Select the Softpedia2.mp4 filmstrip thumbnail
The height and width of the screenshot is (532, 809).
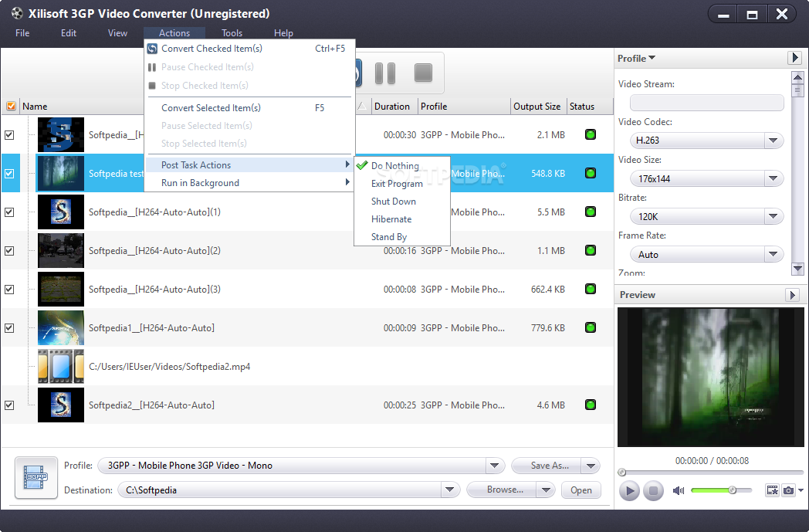61,366
